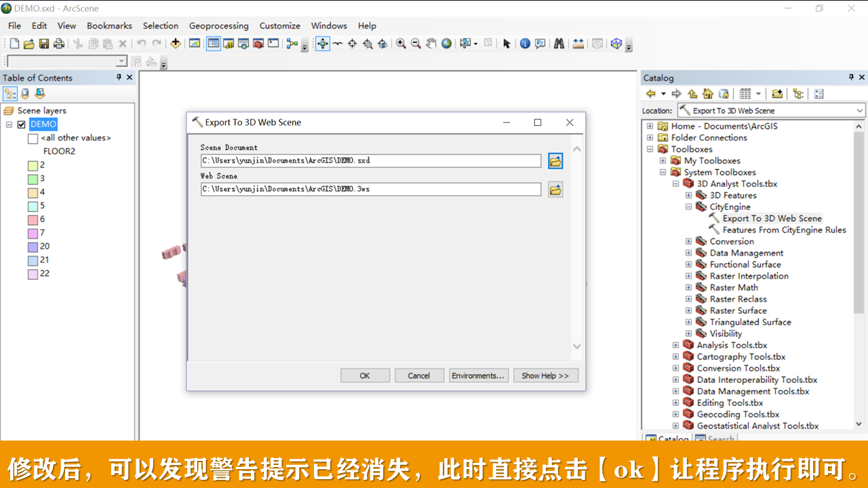Click the Web Scene path field

point(371,189)
